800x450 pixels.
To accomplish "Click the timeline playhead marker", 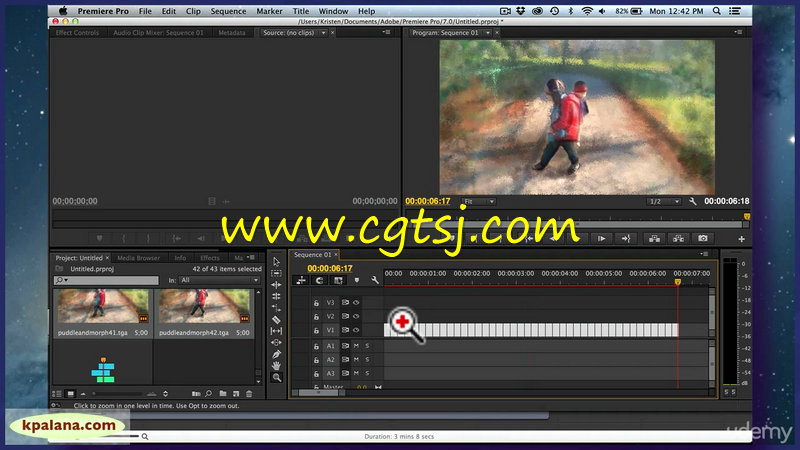I will [678, 282].
